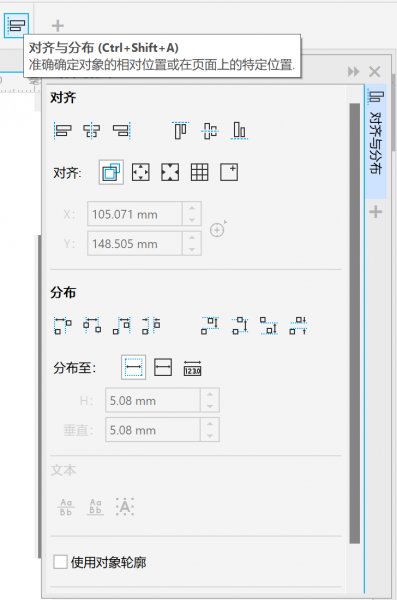Click the Distribute Left icon
The width and height of the screenshot is (397, 600).
pos(62,326)
